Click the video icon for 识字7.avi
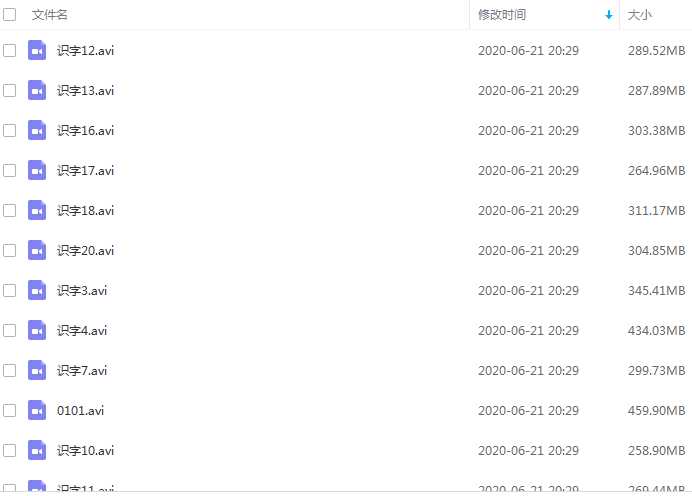The height and width of the screenshot is (496, 692). pos(37,370)
